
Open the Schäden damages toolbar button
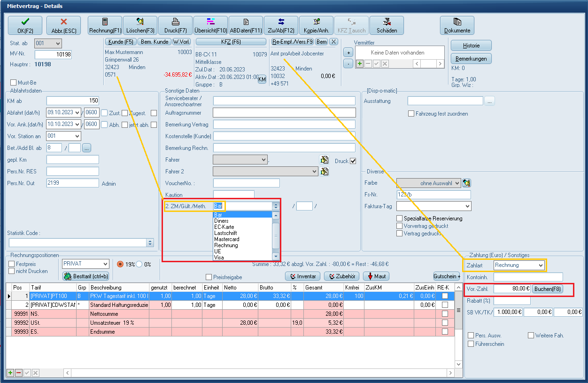[x=387, y=25]
